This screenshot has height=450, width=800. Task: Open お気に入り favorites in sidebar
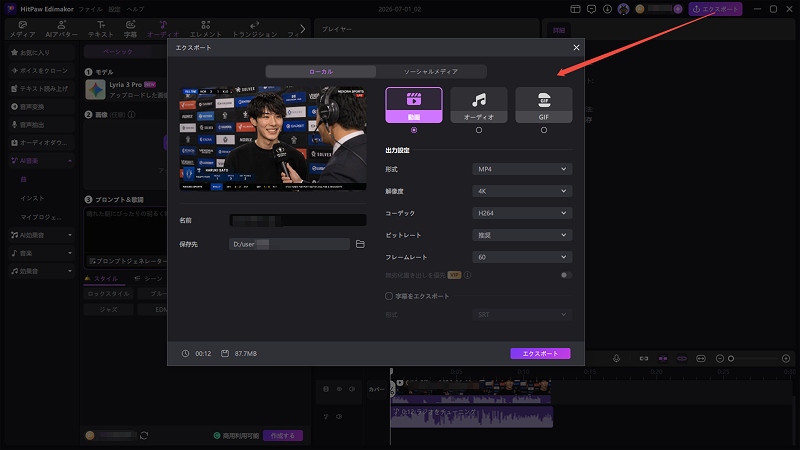(42, 53)
